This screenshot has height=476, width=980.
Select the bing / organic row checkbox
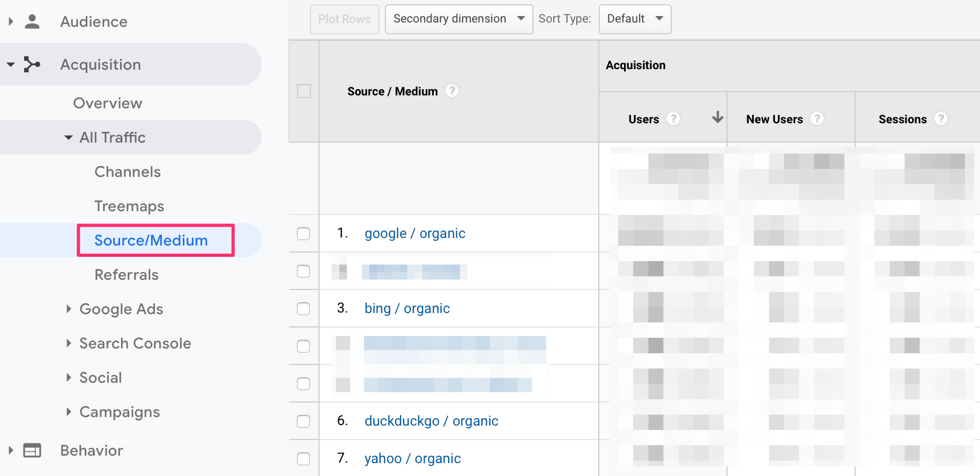click(303, 309)
